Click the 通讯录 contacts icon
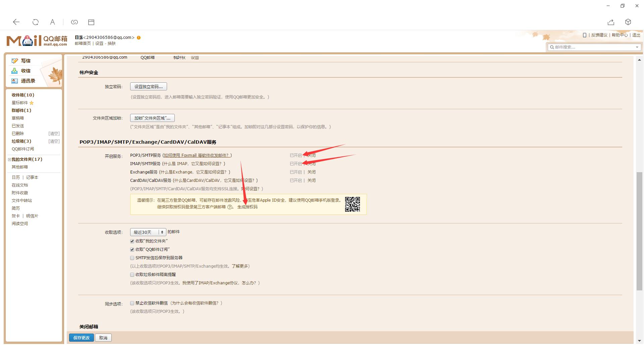644x345 pixels. pos(14,81)
